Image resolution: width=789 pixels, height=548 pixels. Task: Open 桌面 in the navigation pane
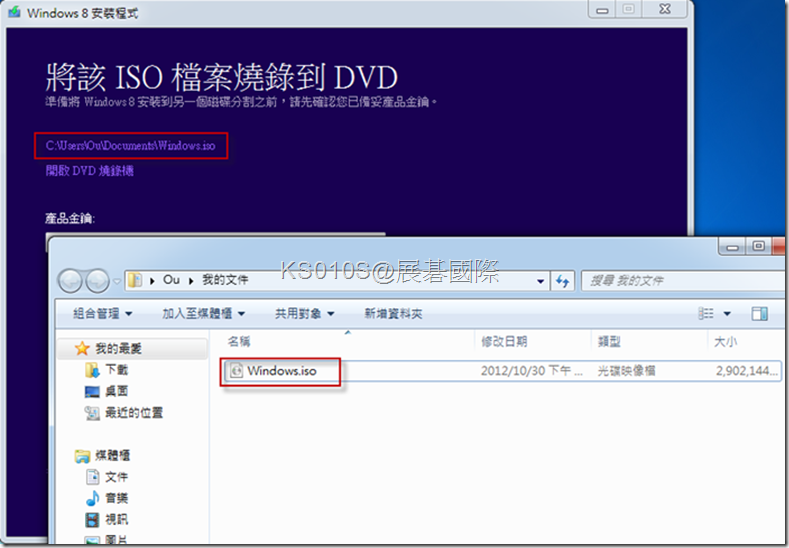116,391
